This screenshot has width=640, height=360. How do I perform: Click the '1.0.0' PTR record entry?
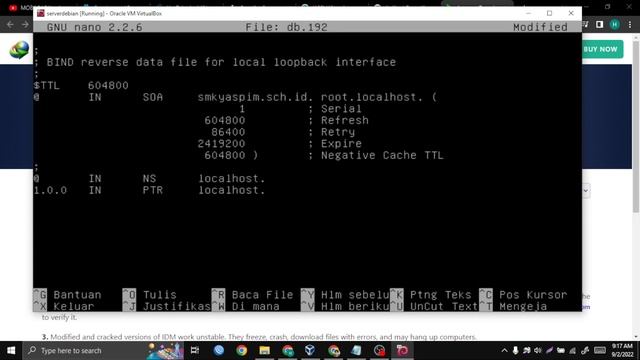point(50,190)
